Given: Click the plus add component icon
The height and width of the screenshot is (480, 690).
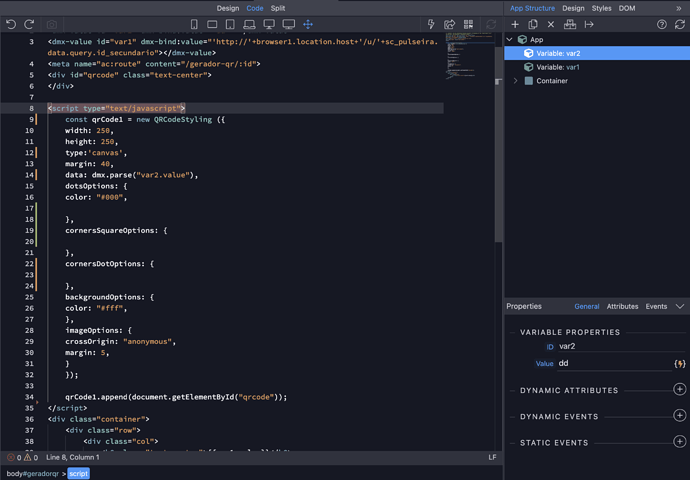Looking at the screenshot, I should (x=515, y=24).
